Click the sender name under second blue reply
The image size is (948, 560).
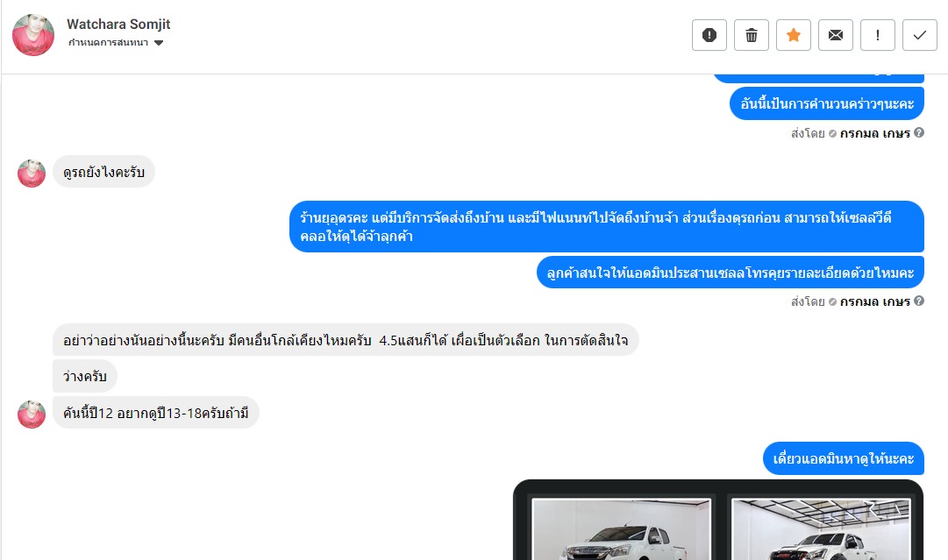pyautogui.click(x=875, y=301)
